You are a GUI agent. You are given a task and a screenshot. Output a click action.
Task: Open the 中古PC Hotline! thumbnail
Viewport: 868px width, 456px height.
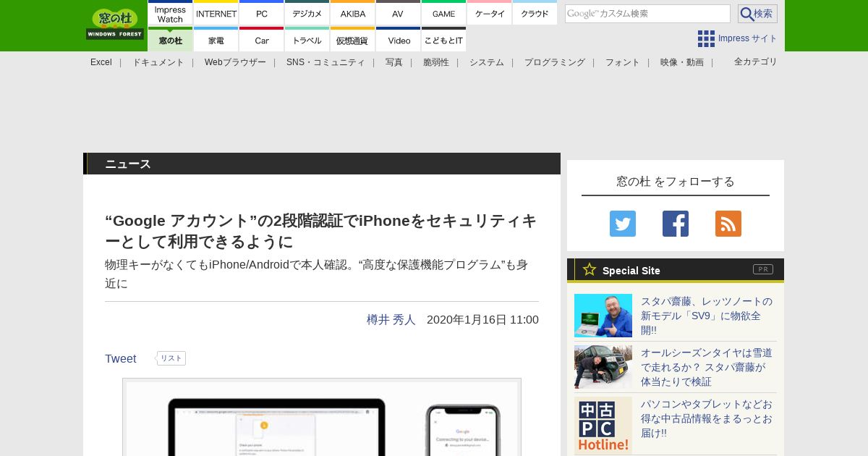pyautogui.click(x=603, y=426)
